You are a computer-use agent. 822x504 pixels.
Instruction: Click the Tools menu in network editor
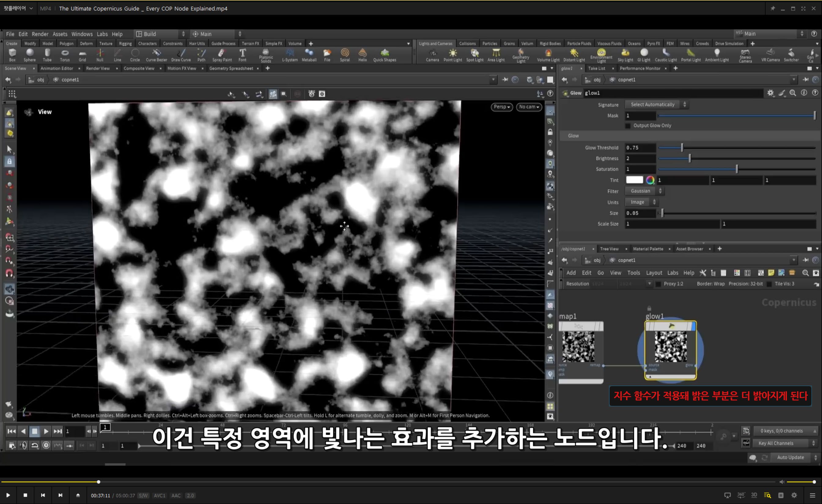pos(633,273)
